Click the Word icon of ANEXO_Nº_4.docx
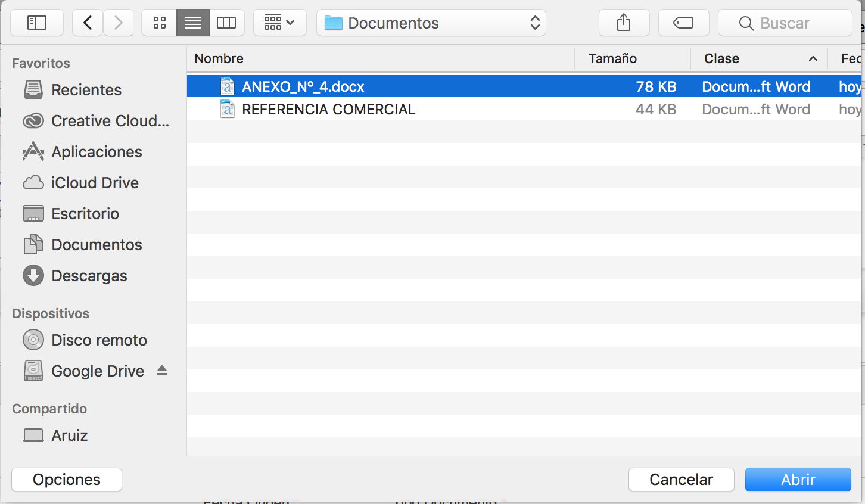 (x=227, y=86)
